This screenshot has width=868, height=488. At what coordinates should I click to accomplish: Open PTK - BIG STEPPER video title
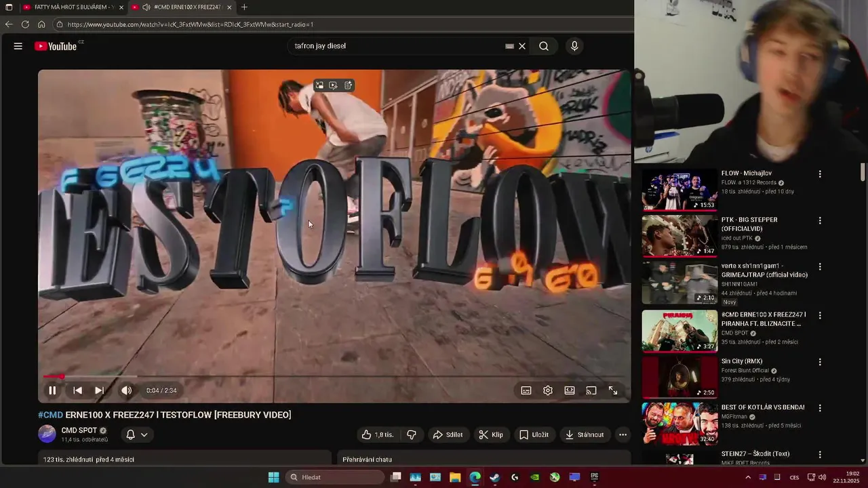tap(749, 224)
